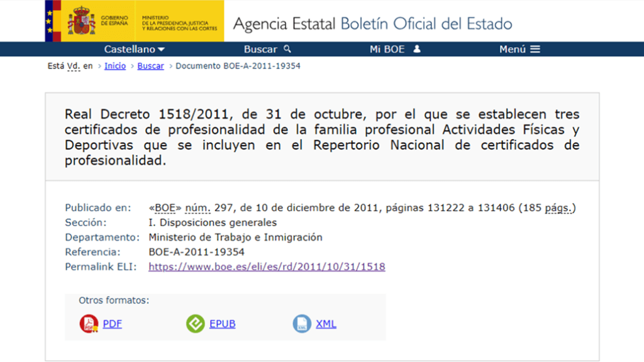This screenshot has height=362, width=644.
Task: Open the Buscar menu item
Action: (x=267, y=49)
